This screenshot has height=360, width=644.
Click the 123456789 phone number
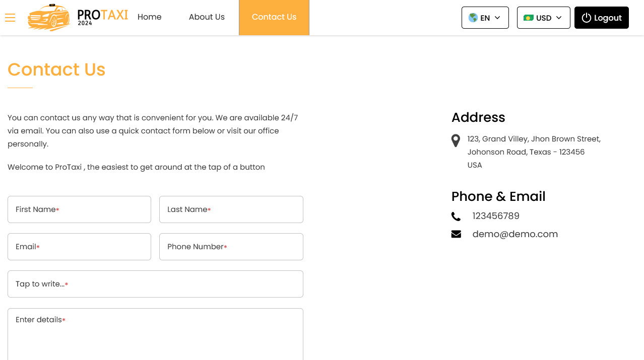[496, 216]
